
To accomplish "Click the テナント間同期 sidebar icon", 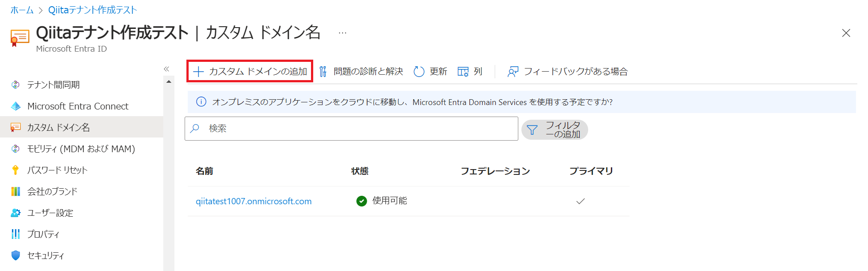I will (x=16, y=85).
